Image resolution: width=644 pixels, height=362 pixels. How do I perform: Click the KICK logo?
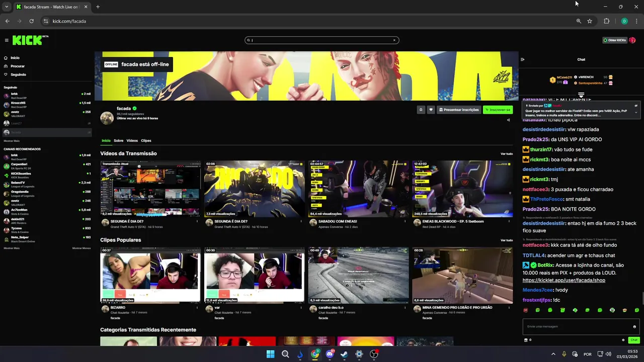[28, 40]
